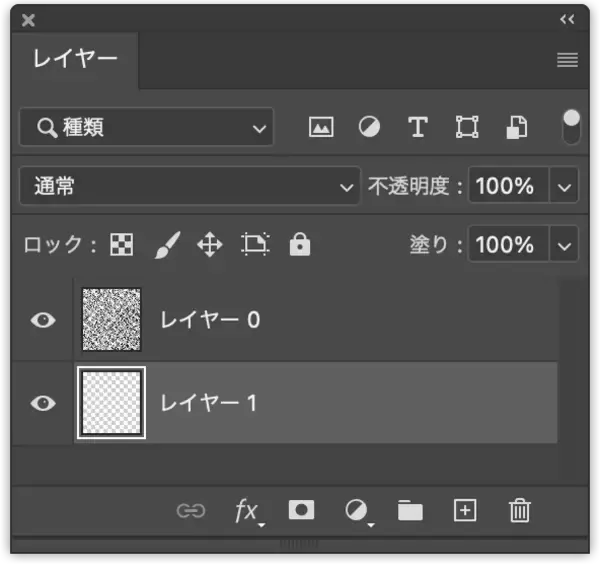
Task: Select layer named レイヤー 0
Action: click(210, 320)
